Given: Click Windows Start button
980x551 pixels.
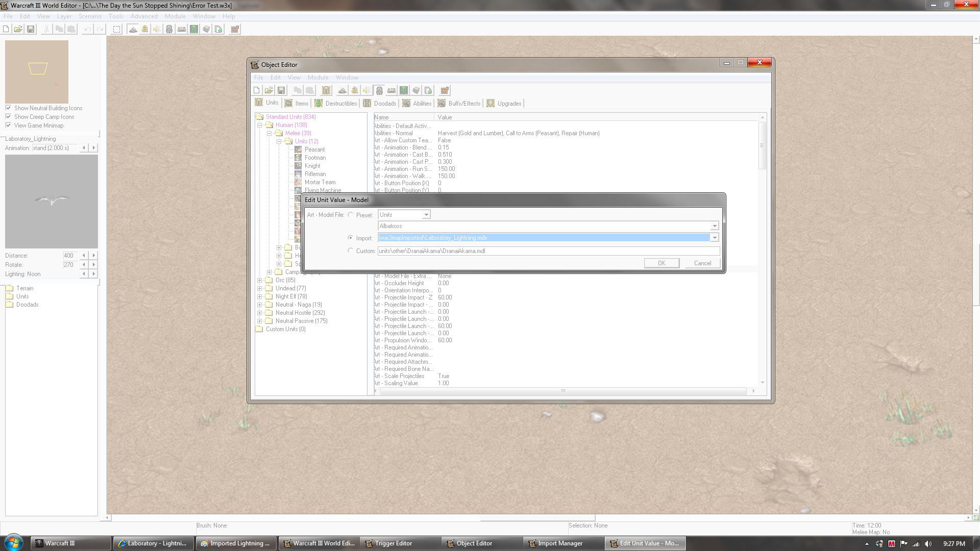Looking at the screenshot, I should pyautogui.click(x=14, y=542).
